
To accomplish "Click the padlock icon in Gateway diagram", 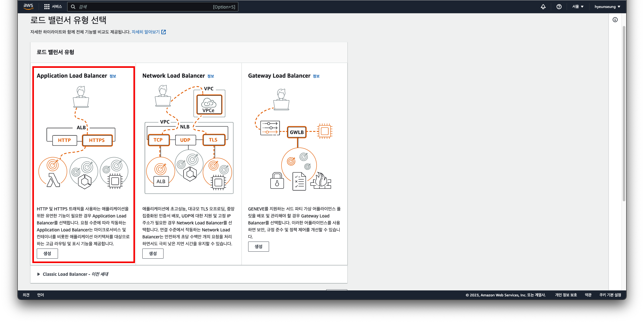I will pyautogui.click(x=277, y=180).
